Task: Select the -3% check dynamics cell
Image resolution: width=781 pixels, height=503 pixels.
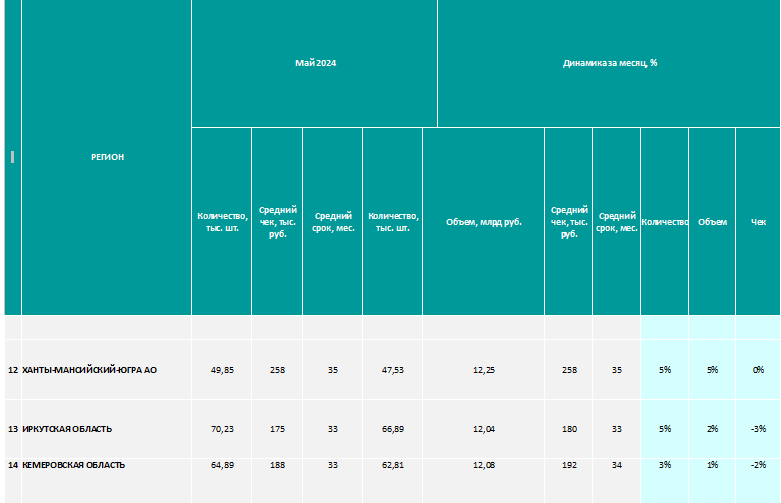Action: coord(758,429)
